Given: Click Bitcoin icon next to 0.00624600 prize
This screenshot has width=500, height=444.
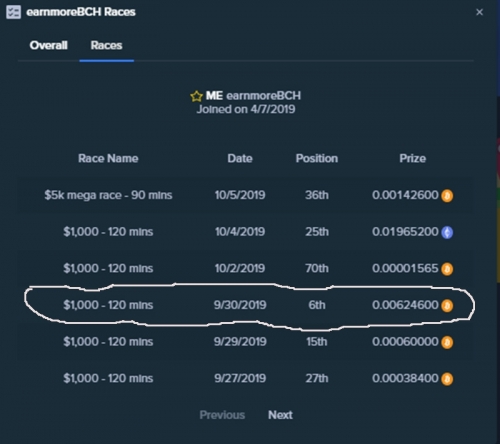Looking at the screenshot, I should [x=447, y=306].
